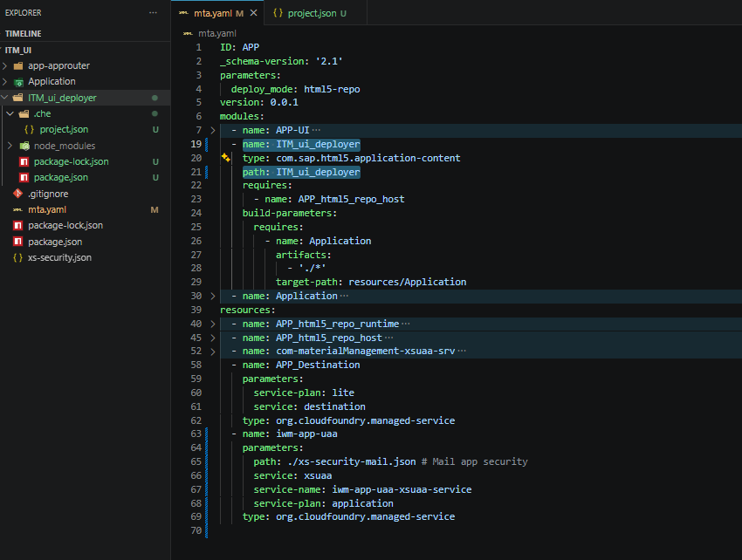Open package-lock.json inside ITM_ui_deployer

click(x=71, y=161)
